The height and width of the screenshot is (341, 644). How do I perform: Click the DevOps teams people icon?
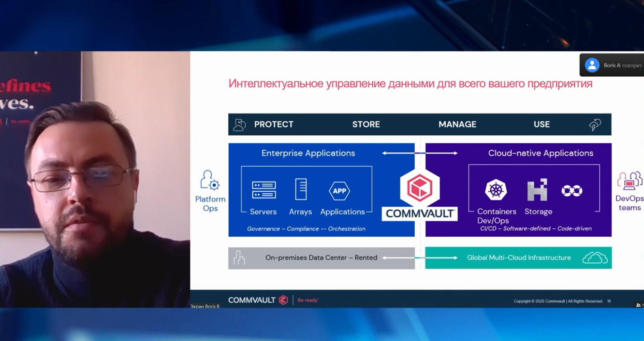click(x=629, y=181)
